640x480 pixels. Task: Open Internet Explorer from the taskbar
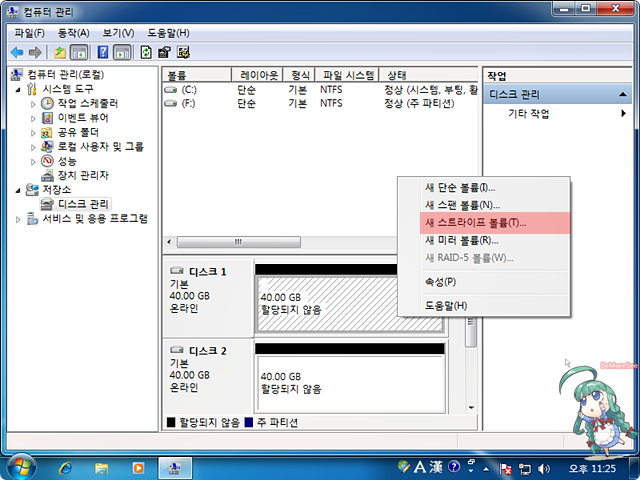tap(66, 467)
